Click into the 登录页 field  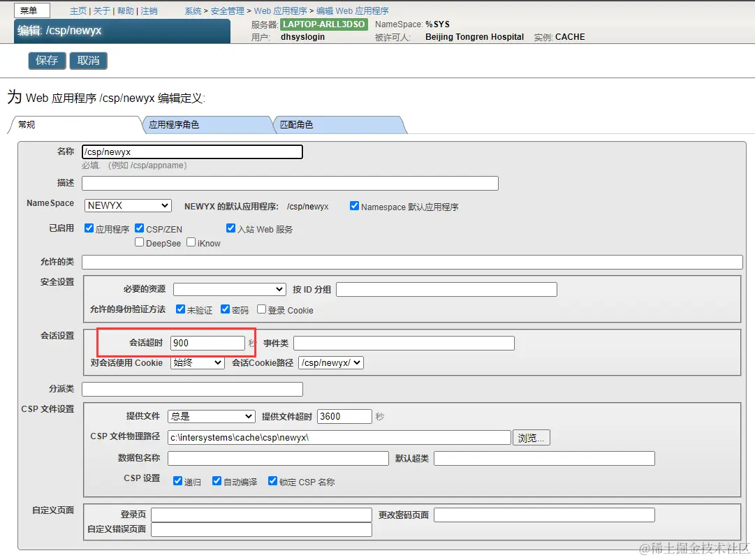click(x=261, y=515)
